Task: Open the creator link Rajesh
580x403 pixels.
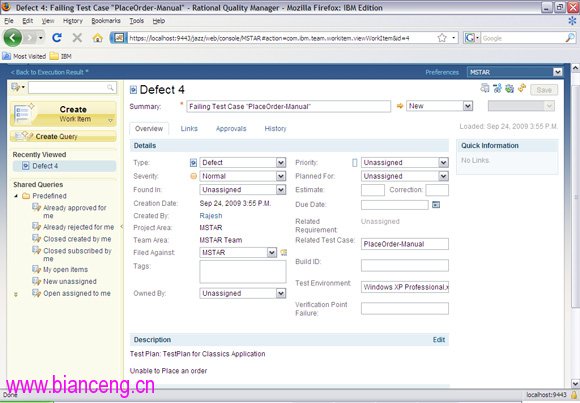Action: (211, 216)
